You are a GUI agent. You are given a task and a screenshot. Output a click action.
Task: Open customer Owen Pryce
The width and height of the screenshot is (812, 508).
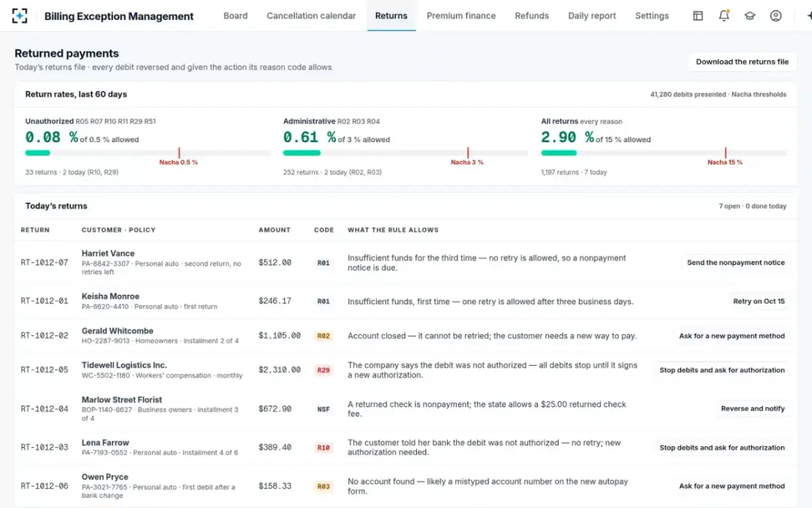(105, 477)
